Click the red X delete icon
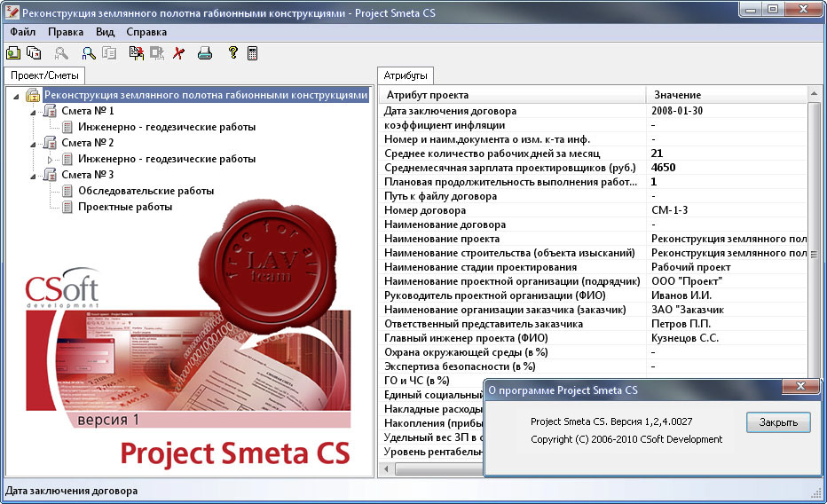This screenshot has width=827, height=504. tap(178, 52)
